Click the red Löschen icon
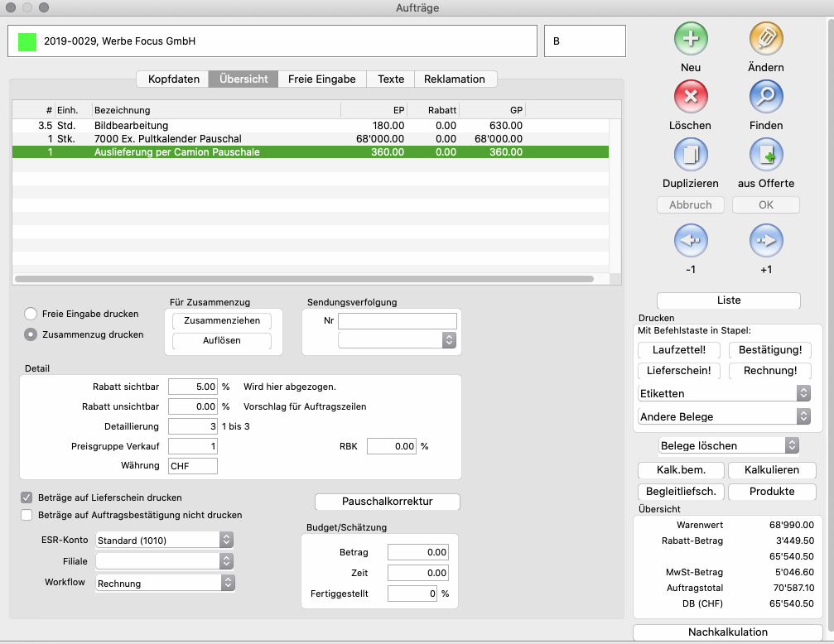 [691, 96]
